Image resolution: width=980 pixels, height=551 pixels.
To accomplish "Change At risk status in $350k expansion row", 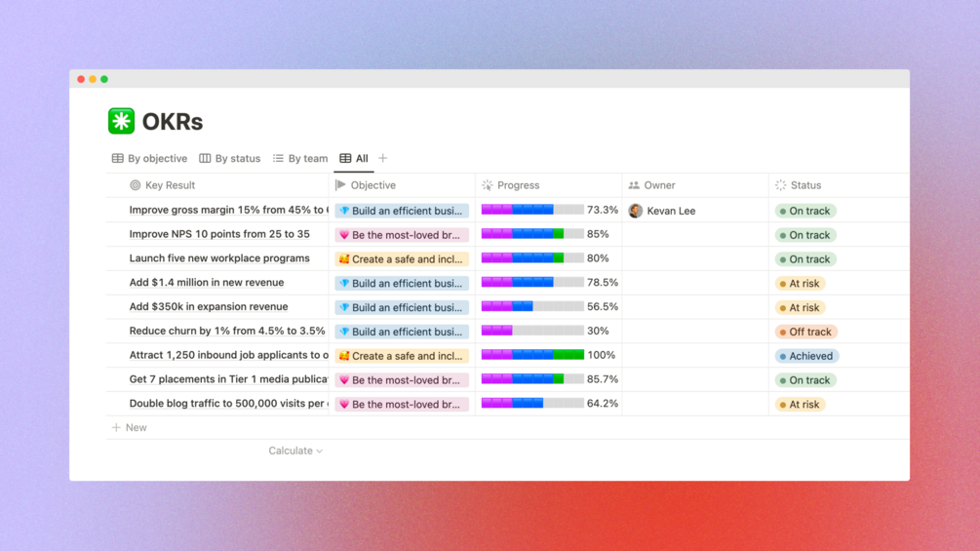I will click(x=801, y=307).
